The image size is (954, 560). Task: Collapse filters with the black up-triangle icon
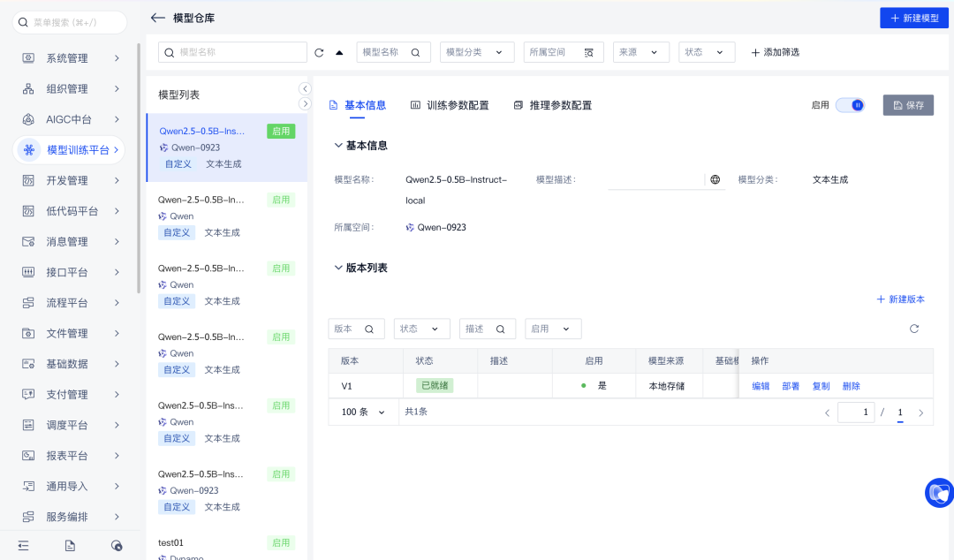tap(339, 52)
